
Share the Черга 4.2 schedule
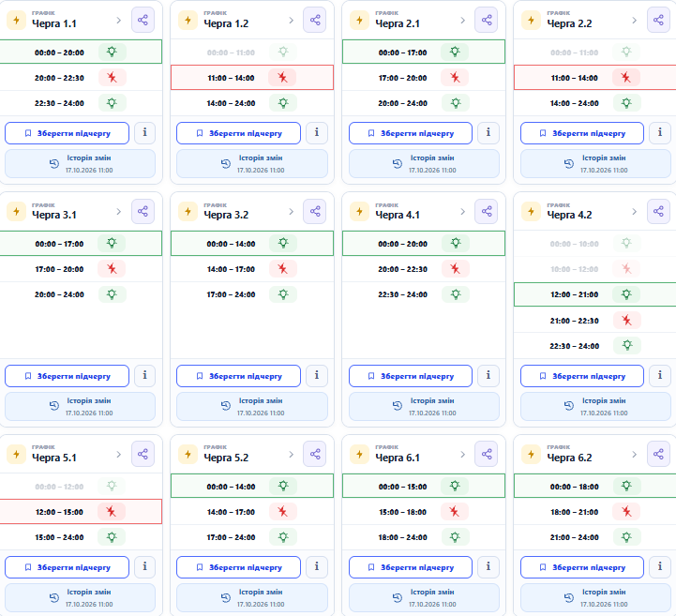[x=658, y=211]
